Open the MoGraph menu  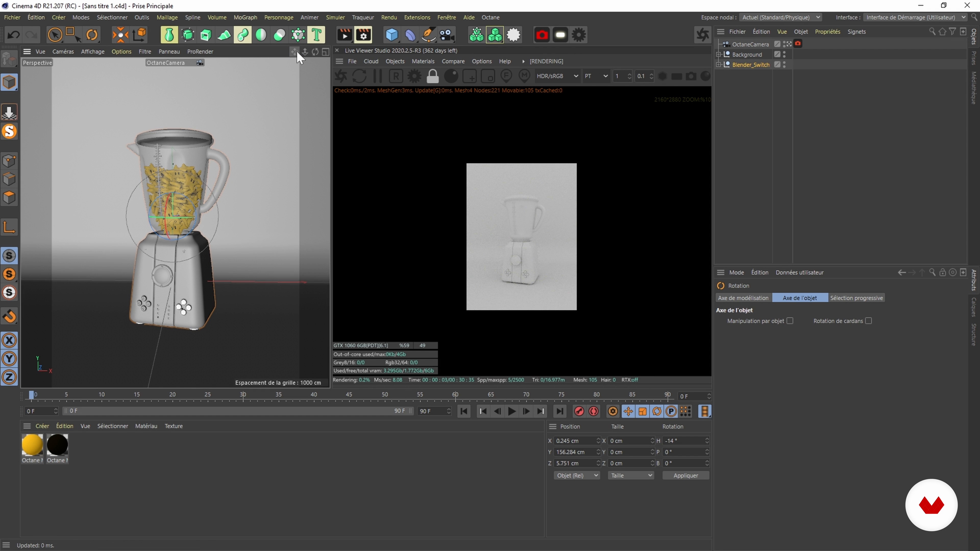(245, 18)
